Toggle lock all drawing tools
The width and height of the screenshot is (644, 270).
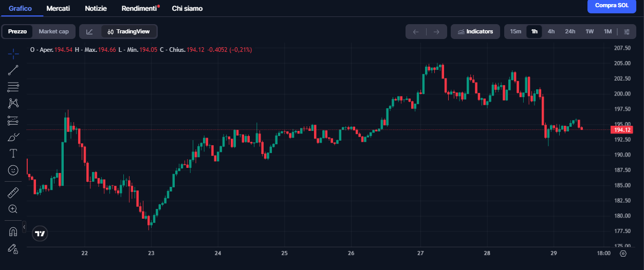tap(13, 248)
